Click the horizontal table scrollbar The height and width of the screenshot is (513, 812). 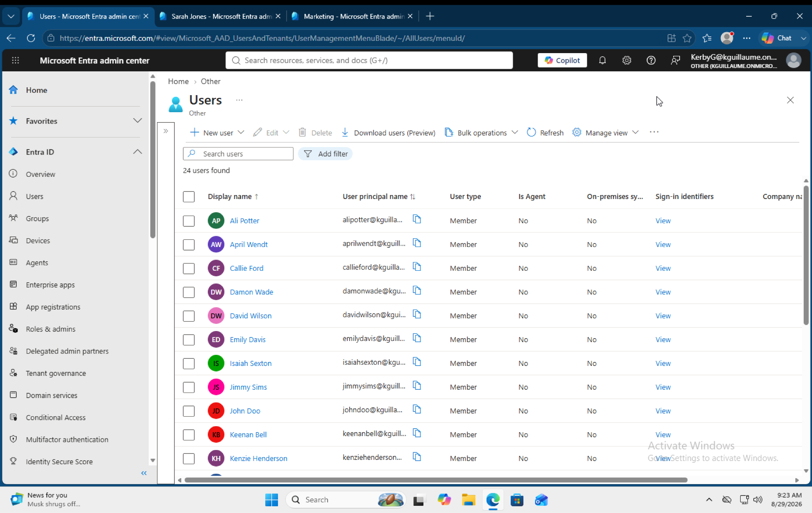point(436,480)
